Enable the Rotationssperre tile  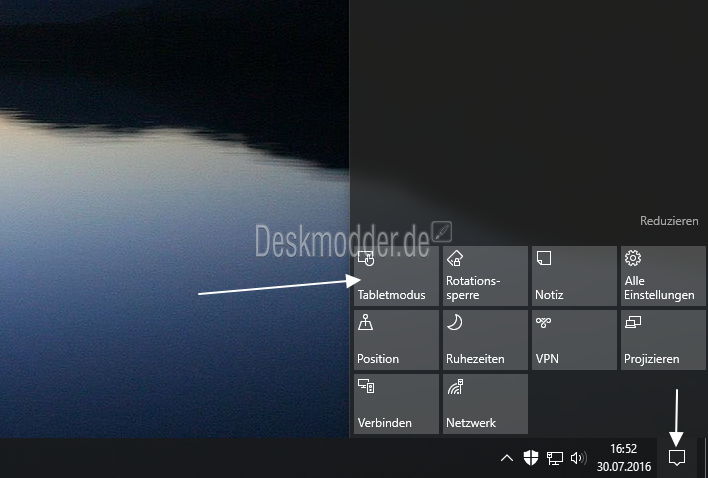pos(485,276)
